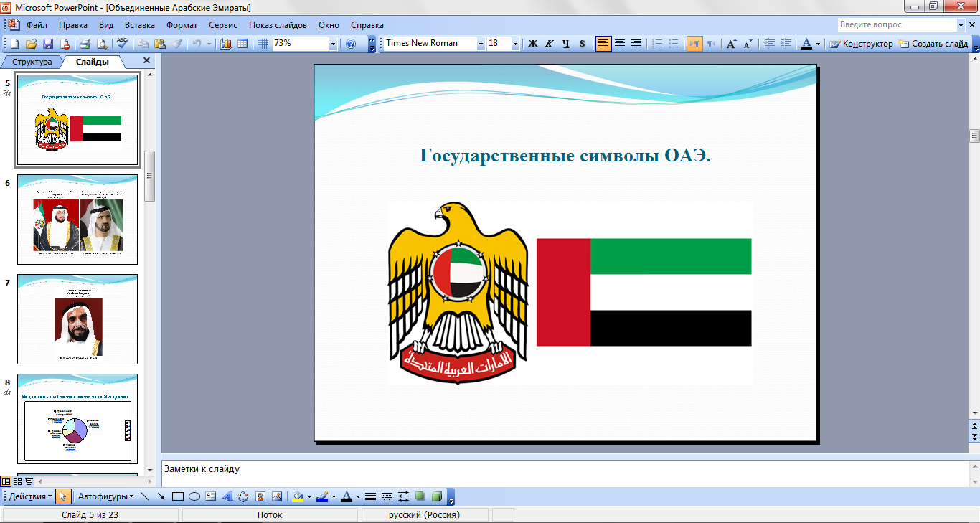This screenshot has height=523, width=980.
Task: Open the Вставка menu
Action: [x=140, y=25]
